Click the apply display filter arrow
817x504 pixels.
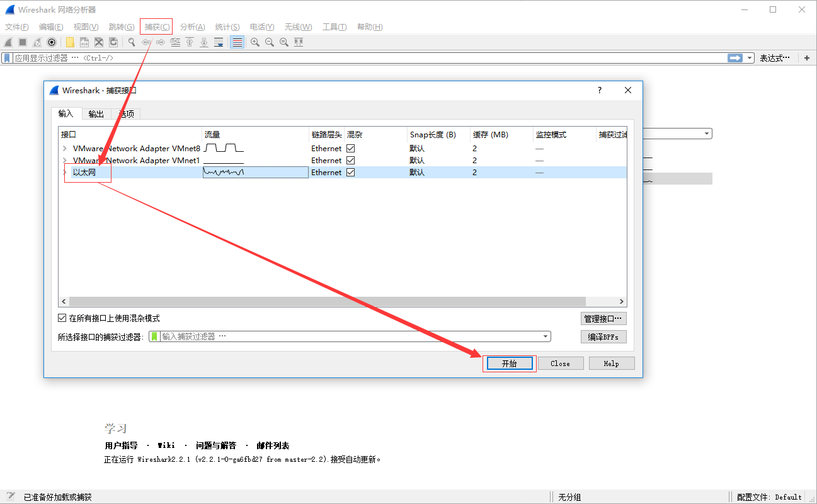coord(735,58)
